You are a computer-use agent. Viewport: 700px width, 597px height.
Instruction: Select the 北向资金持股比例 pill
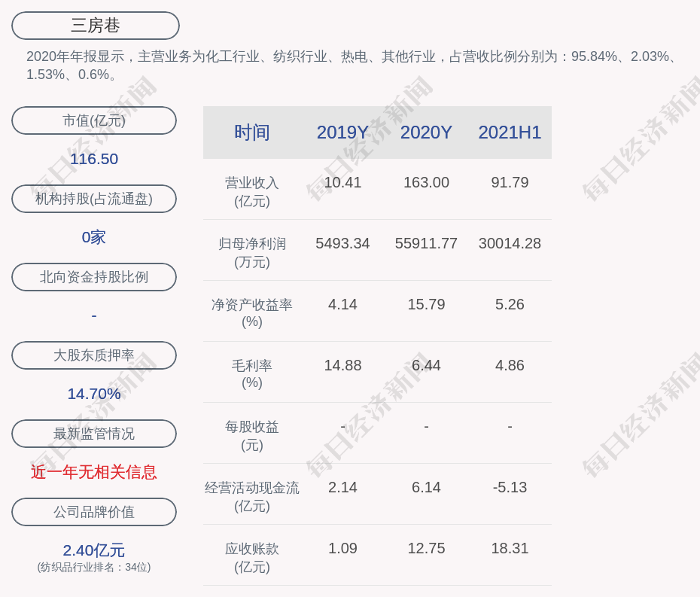pyautogui.click(x=94, y=277)
